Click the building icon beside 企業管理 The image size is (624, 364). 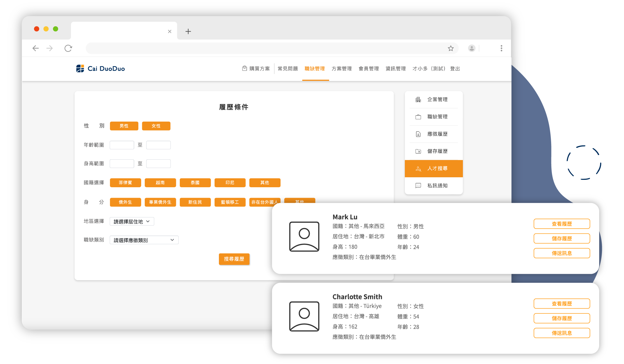pos(418,100)
